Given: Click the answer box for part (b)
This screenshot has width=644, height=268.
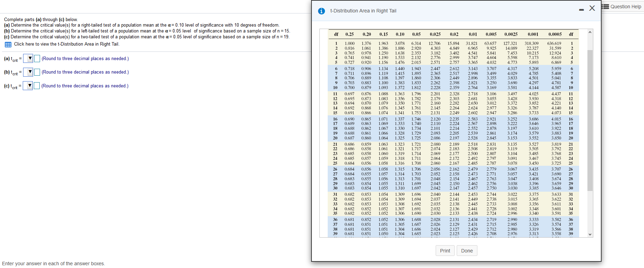Looking at the screenshot, I should coord(37,72).
